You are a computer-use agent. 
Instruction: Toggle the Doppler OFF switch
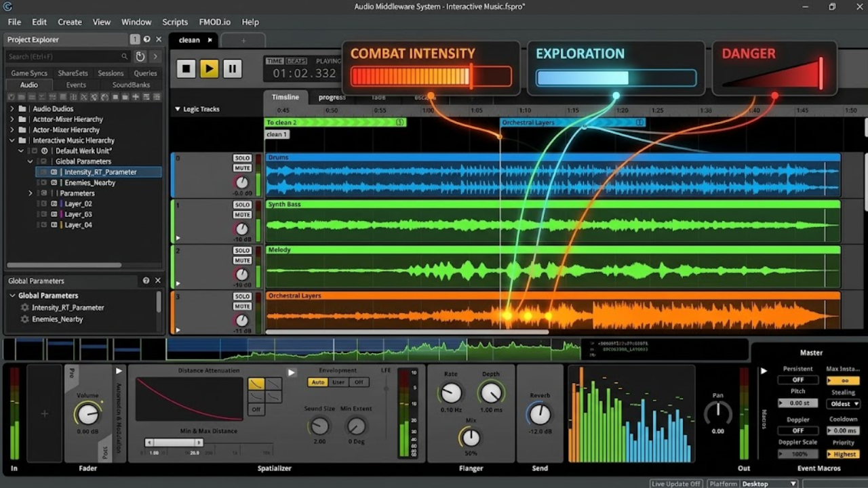(798, 430)
